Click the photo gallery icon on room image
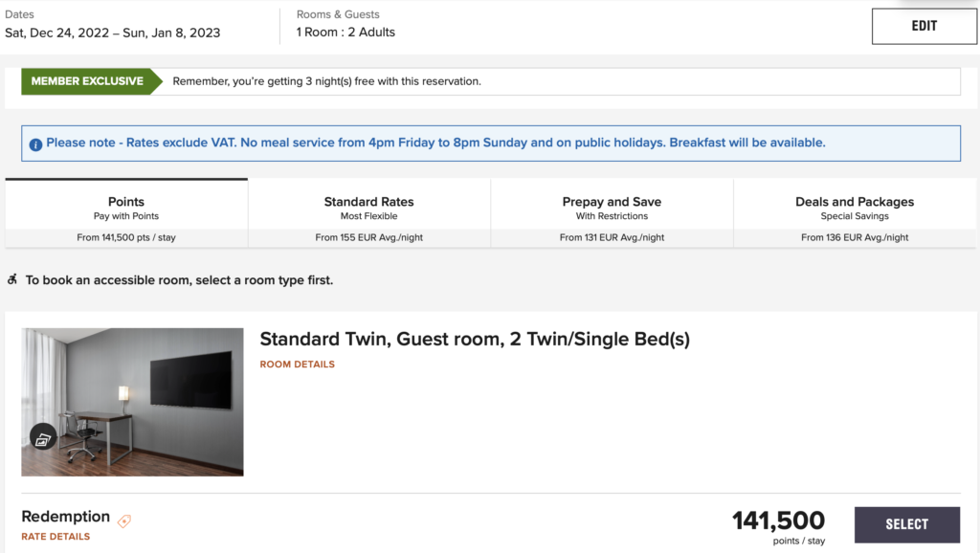 tap(43, 438)
